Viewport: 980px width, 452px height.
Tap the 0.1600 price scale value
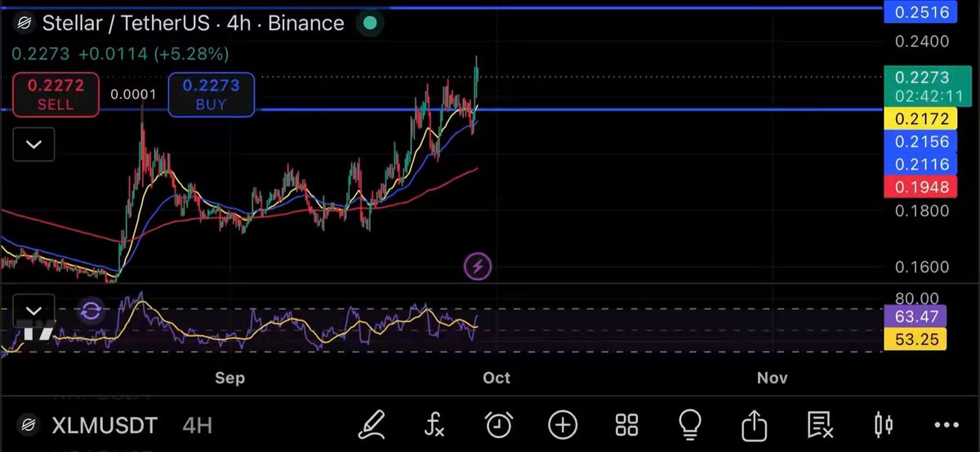[922, 267]
